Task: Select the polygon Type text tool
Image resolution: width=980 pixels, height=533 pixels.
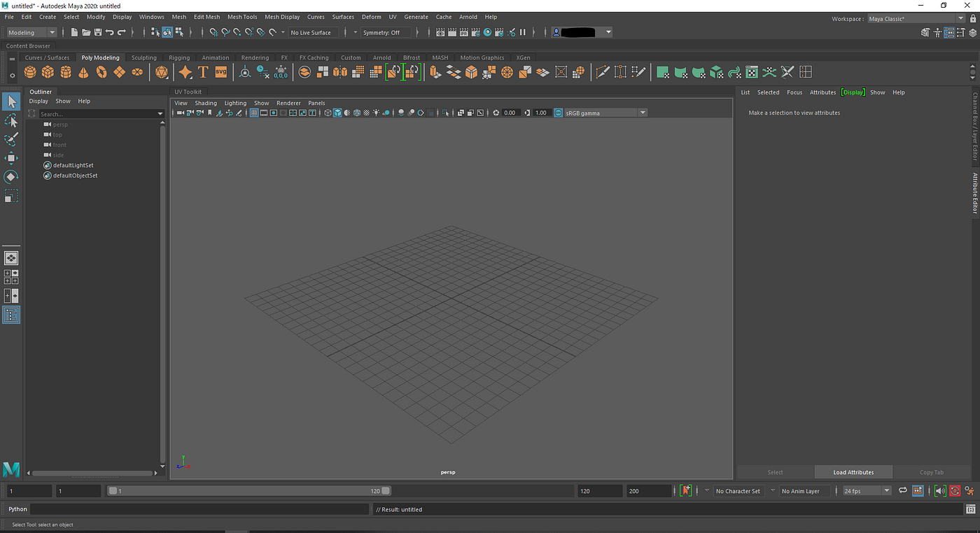Action: click(x=203, y=72)
